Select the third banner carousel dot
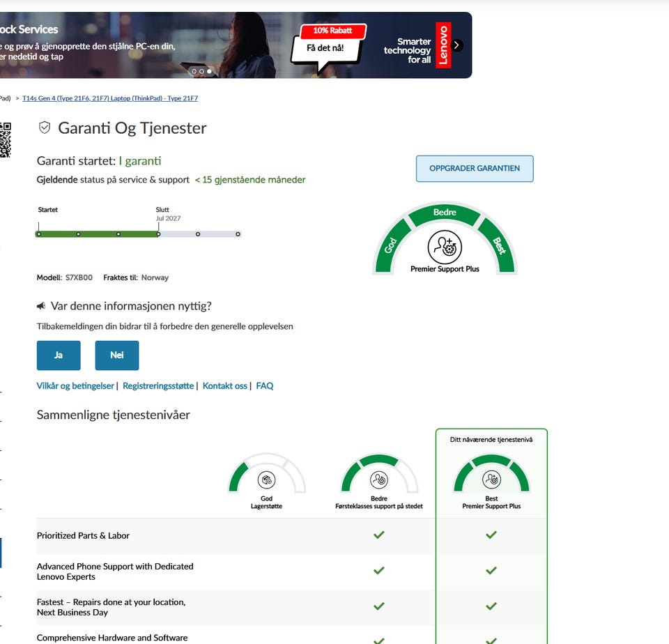The width and height of the screenshot is (669, 644). pyautogui.click(x=209, y=71)
